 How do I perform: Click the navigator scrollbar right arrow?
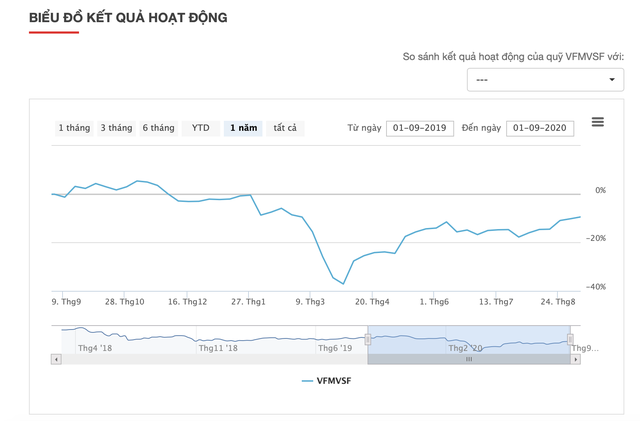point(575,359)
